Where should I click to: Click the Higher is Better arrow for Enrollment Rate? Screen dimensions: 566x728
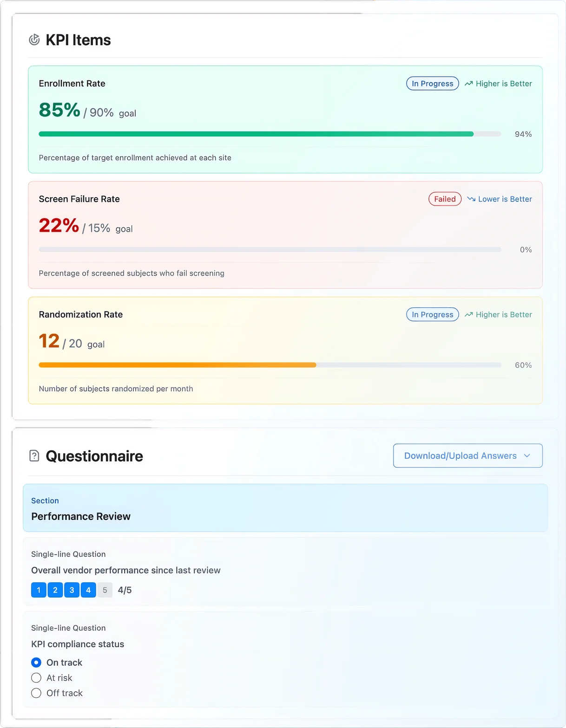469,84
